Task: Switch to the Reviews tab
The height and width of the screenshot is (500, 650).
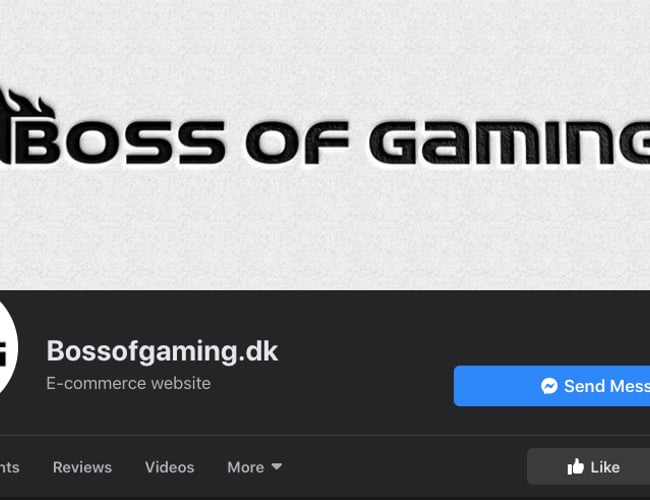Action: pyautogui.click(x=82, y=467)
